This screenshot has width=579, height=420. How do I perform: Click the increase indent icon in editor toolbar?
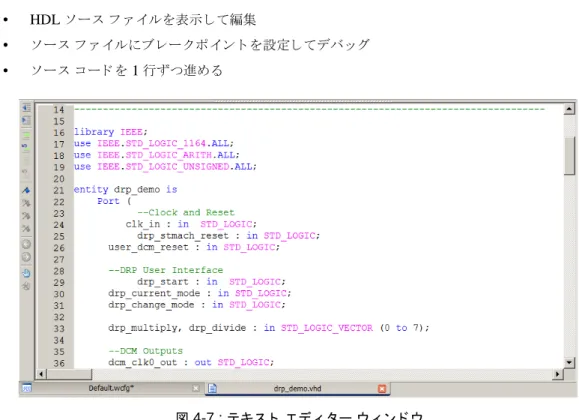(26, 120)
